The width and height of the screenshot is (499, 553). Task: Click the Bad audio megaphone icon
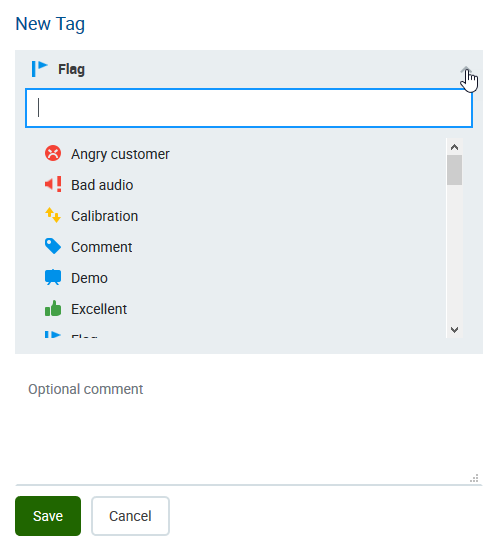pyautogui.click(x=53, y=184)
